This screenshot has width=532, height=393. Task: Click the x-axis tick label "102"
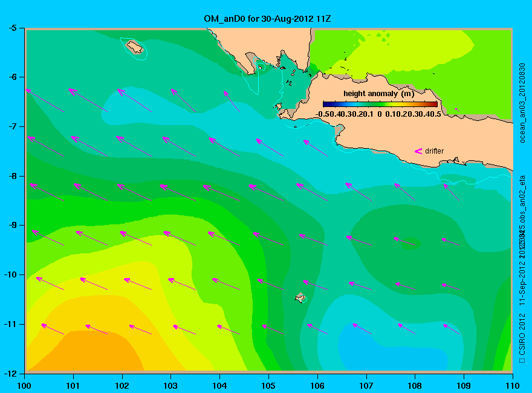(x=122, y=386)
